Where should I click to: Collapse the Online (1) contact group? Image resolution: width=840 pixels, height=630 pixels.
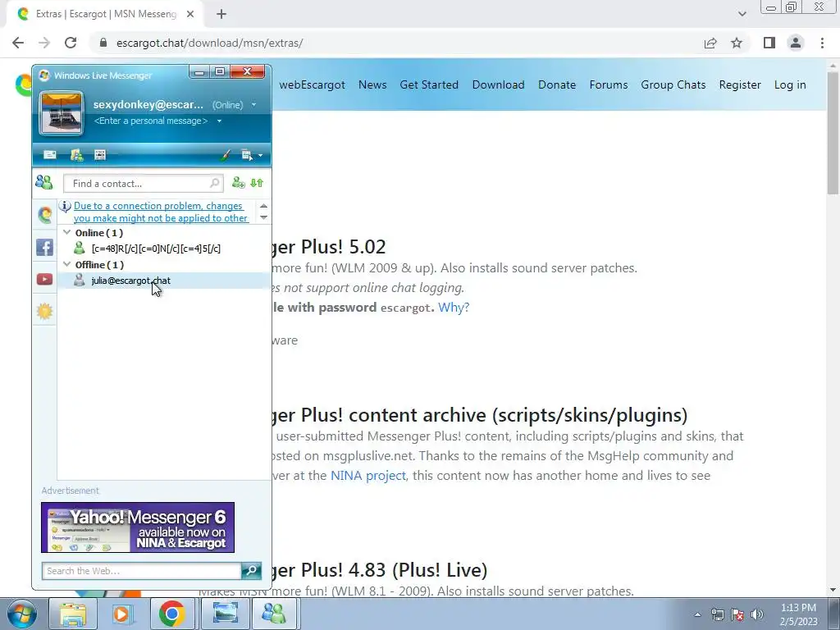(67, 232)
